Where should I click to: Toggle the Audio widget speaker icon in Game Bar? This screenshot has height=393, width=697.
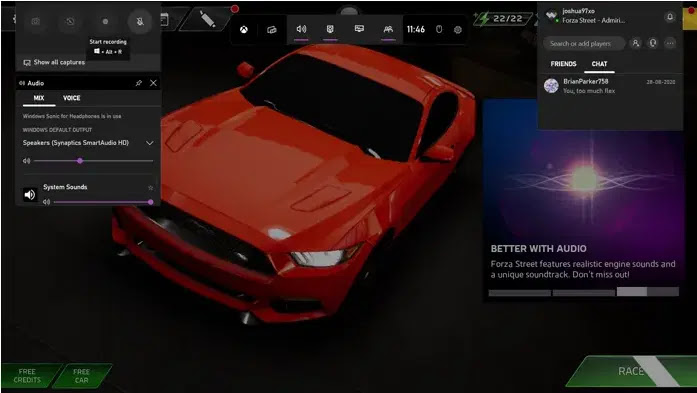301,29
